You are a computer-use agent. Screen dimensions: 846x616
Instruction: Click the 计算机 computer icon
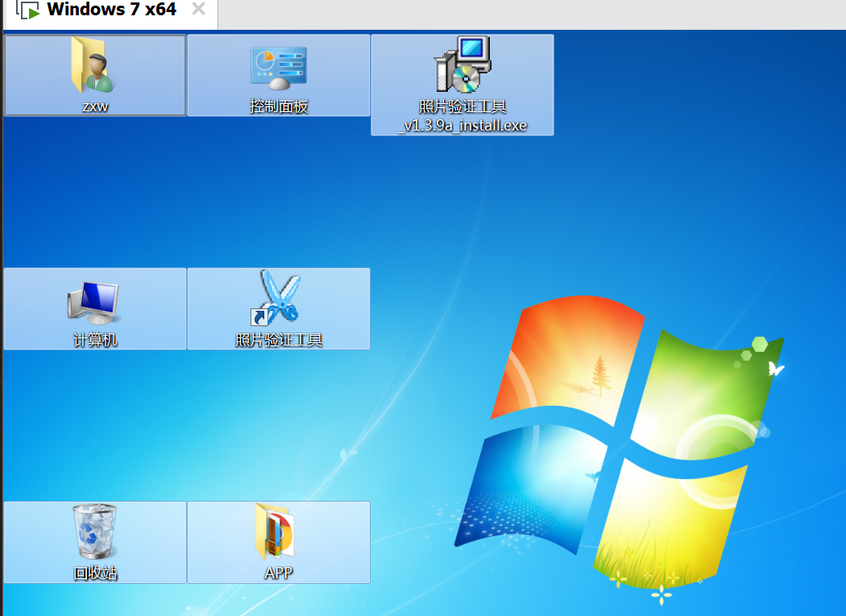[x=93, y=301]
